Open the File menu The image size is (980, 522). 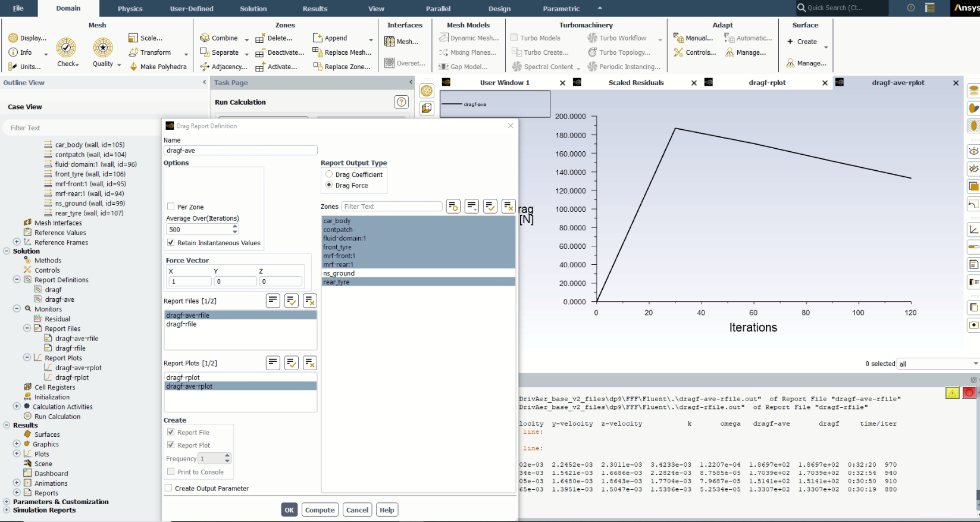pos(18,8)
